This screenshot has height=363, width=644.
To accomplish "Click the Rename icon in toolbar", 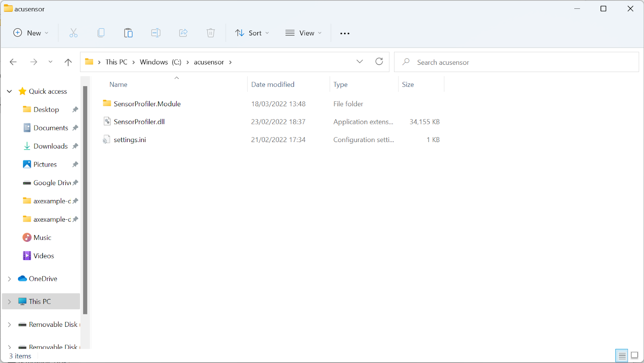I will click(156, 33).
